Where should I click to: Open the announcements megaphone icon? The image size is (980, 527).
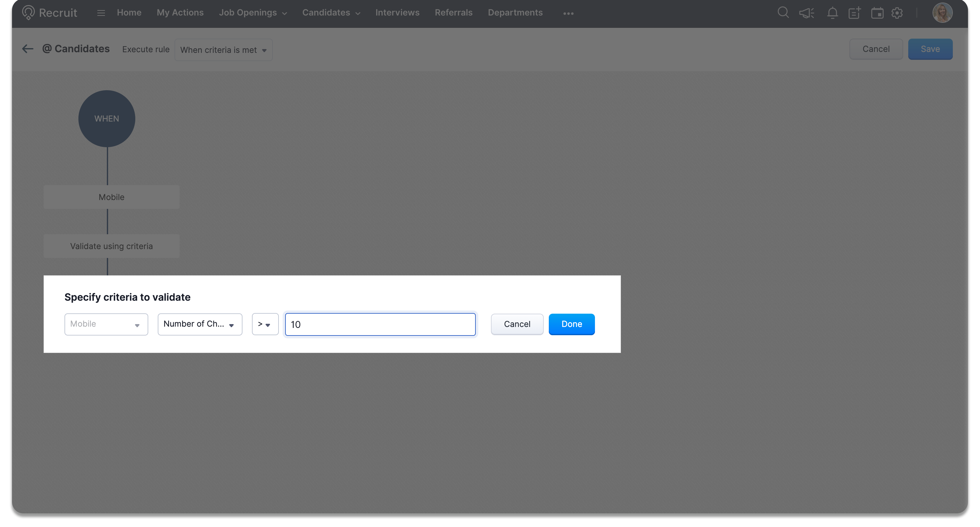click(806, 13)
